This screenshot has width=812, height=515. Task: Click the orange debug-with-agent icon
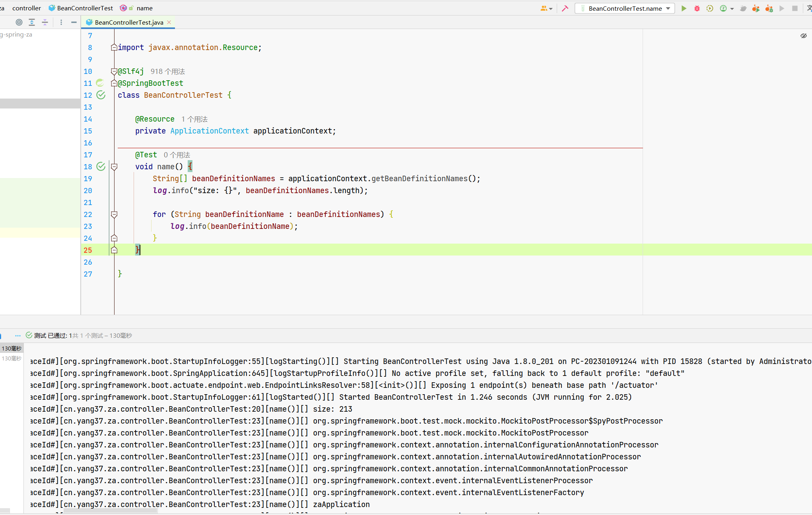769,8
